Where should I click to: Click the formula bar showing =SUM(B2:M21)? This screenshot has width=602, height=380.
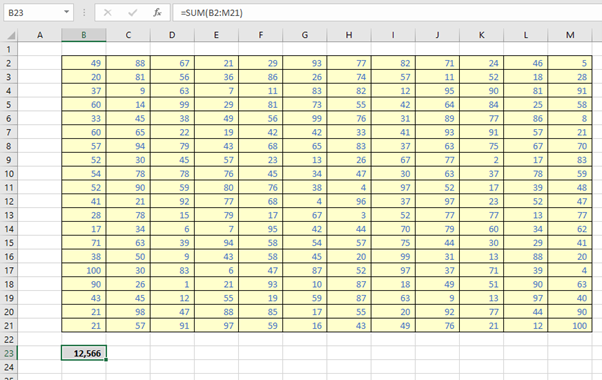pos(387,13)
